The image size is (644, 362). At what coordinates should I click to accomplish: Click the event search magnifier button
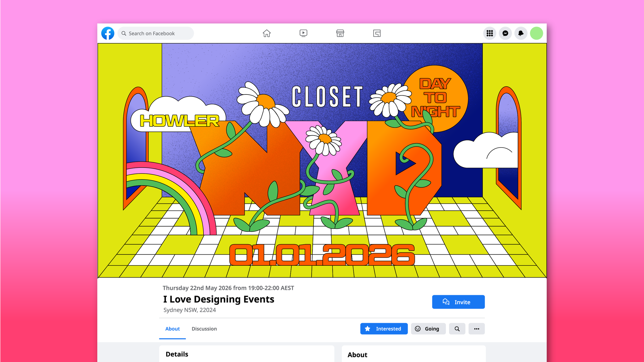457,329
